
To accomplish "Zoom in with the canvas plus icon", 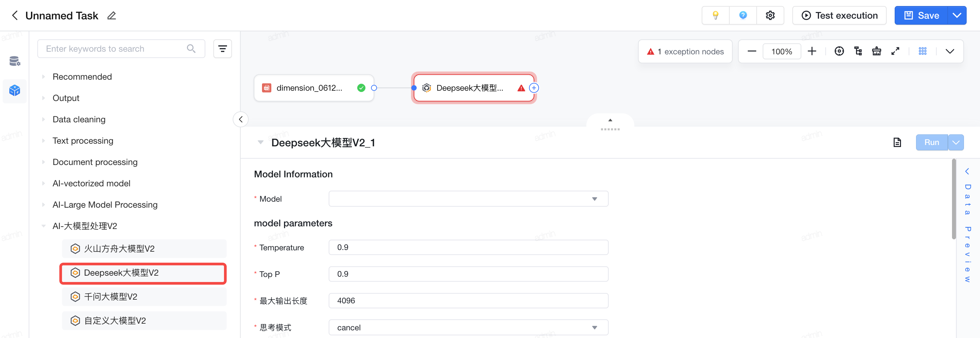I will pos(812,51).
